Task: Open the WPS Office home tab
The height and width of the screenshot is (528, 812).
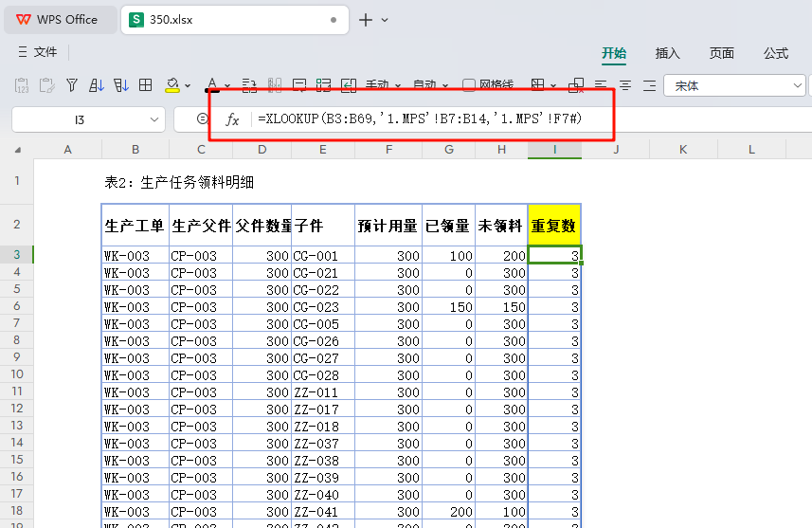Action: [60, 20]
